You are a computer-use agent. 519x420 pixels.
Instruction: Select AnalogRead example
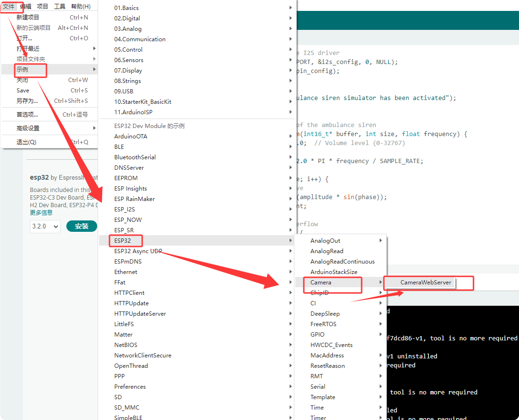pyautogui.click(x=340, y=251)
